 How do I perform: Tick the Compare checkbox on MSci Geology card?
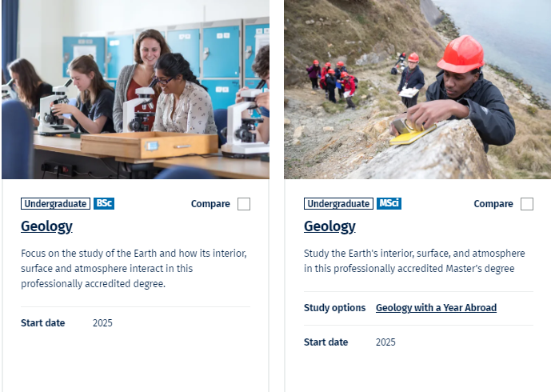click(x=527, y=204)
